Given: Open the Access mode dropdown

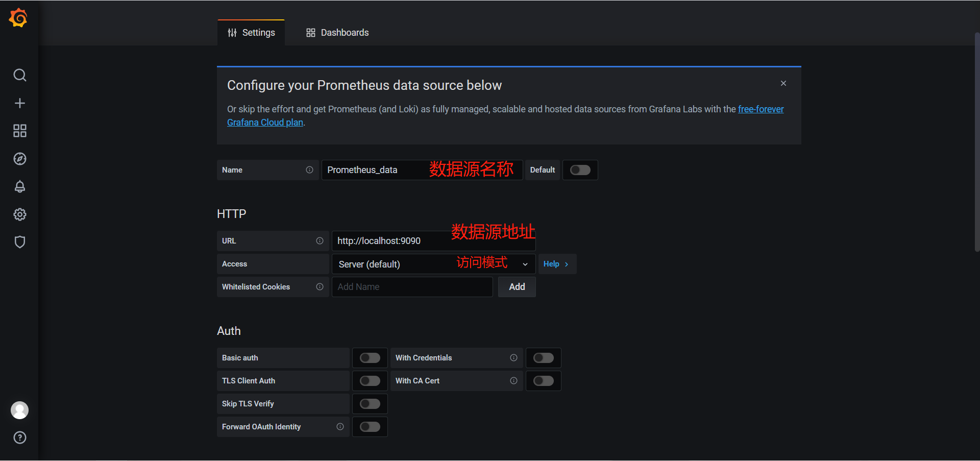Looking at the screenshot, I should point(433,264).
